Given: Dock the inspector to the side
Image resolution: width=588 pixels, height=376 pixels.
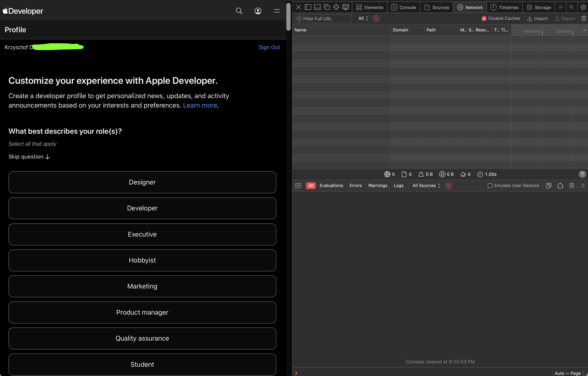Looking at the screenshot, I should (308, 7).
